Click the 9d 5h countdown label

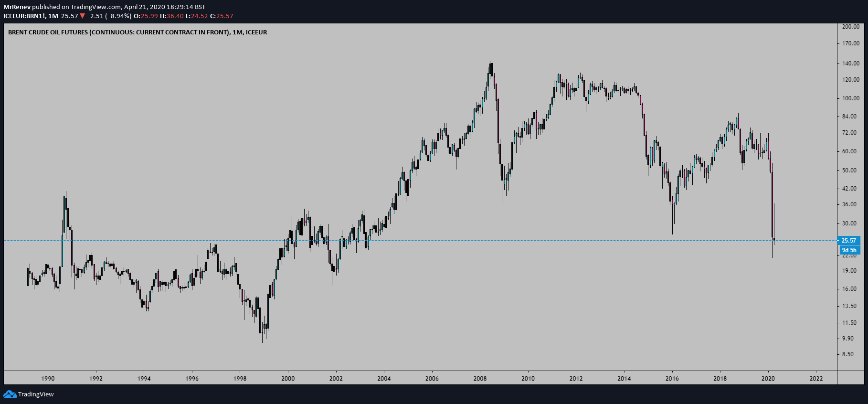849,250
